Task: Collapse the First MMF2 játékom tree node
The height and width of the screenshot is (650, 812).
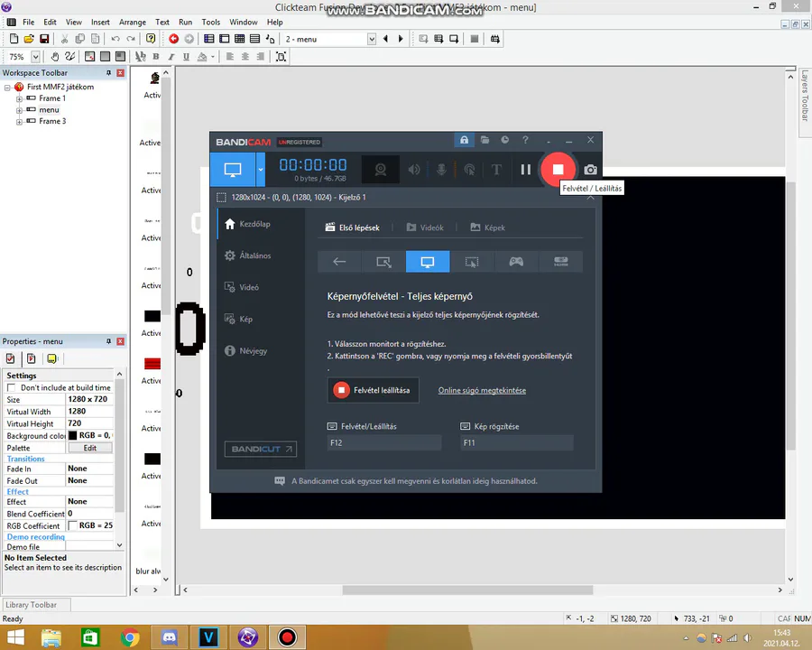Action: [7, 88]
